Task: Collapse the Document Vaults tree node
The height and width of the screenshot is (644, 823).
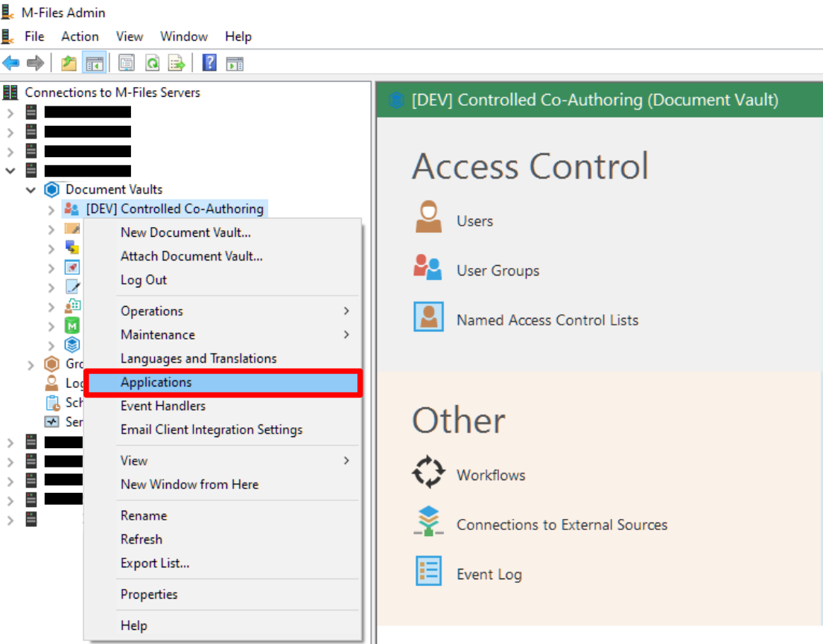Action: click(x=31, y=190)
